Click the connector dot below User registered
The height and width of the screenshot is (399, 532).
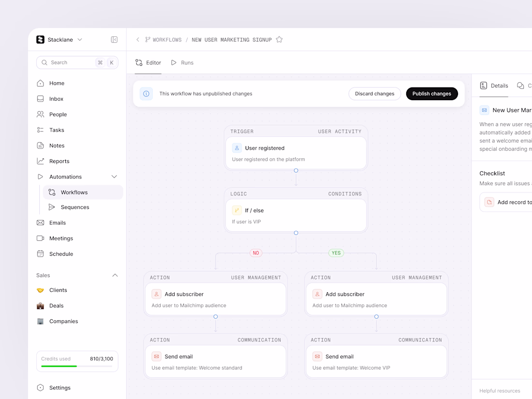[296, 171]
